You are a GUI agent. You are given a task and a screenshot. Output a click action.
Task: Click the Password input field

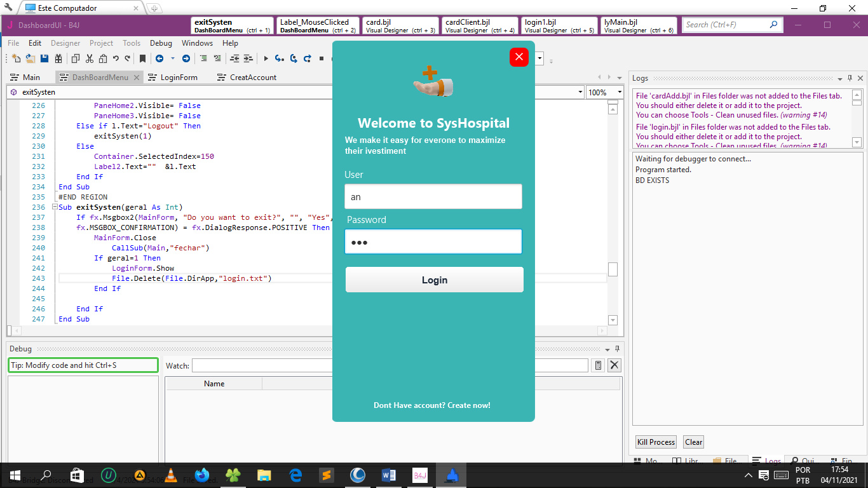(x=433, y=241)
